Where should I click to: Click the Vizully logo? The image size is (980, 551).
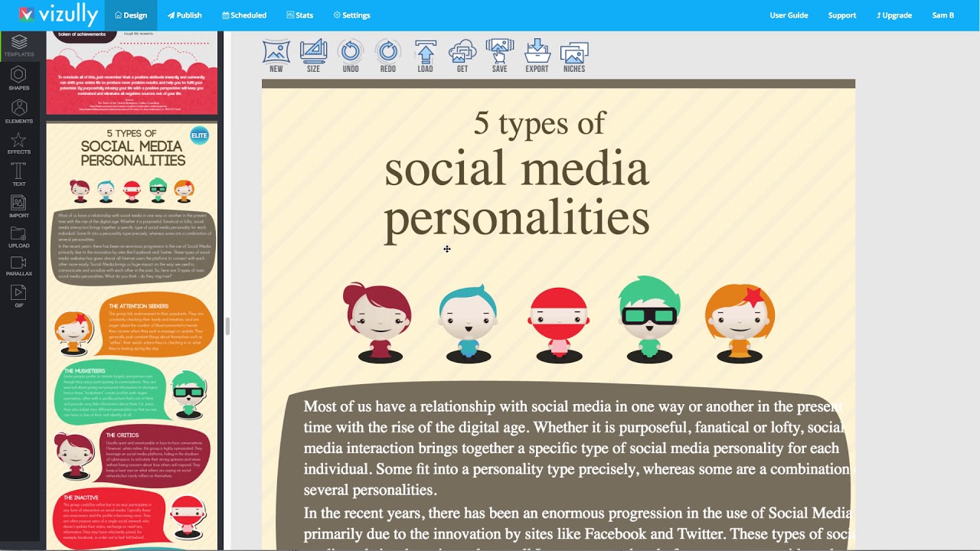pyautogui.click(x=59, y=15)
